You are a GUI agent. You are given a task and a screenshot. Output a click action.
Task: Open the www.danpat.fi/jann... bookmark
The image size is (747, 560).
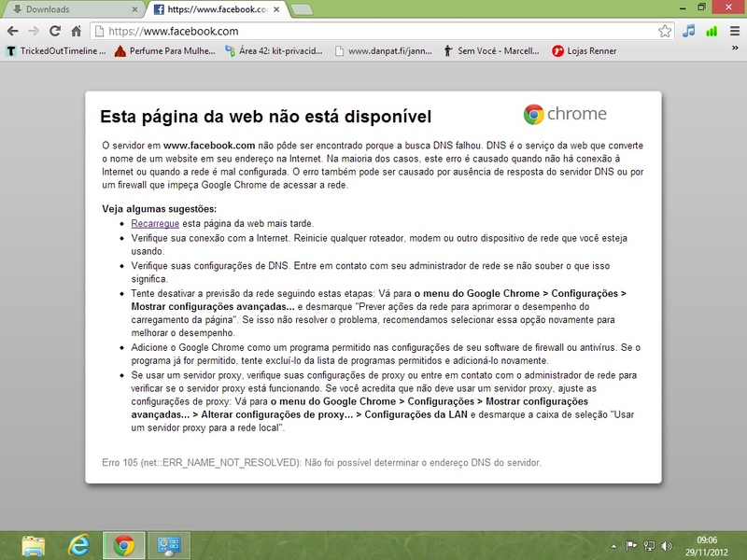[x=384, y=51]
